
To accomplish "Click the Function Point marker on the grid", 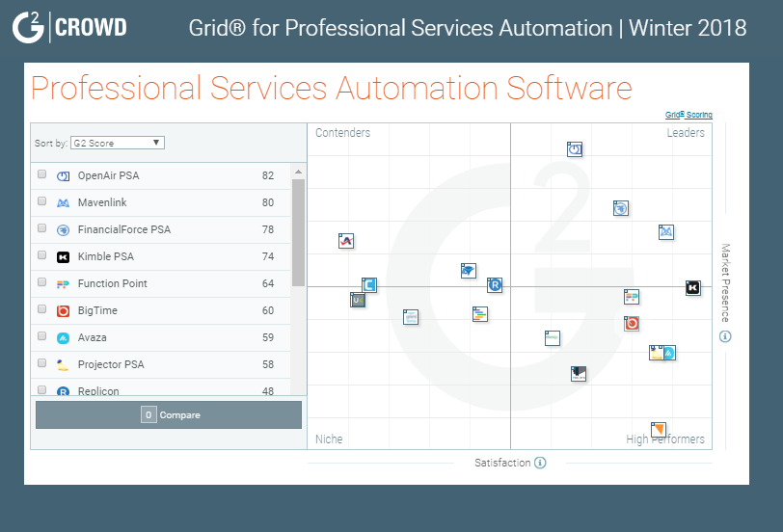I will [632, 297].
